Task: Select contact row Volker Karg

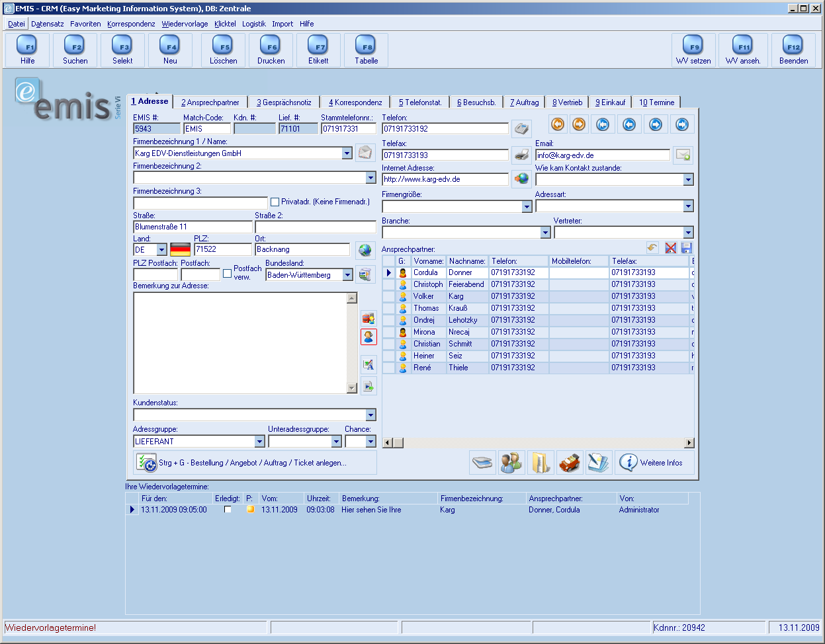Action: click(538, 296)
